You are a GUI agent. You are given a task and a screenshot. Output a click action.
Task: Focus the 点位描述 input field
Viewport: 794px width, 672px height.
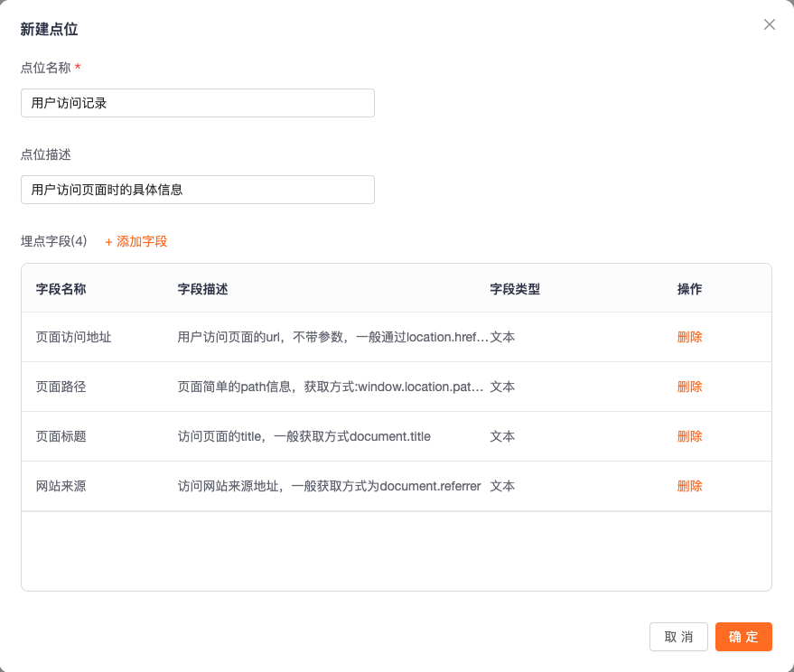198,190
